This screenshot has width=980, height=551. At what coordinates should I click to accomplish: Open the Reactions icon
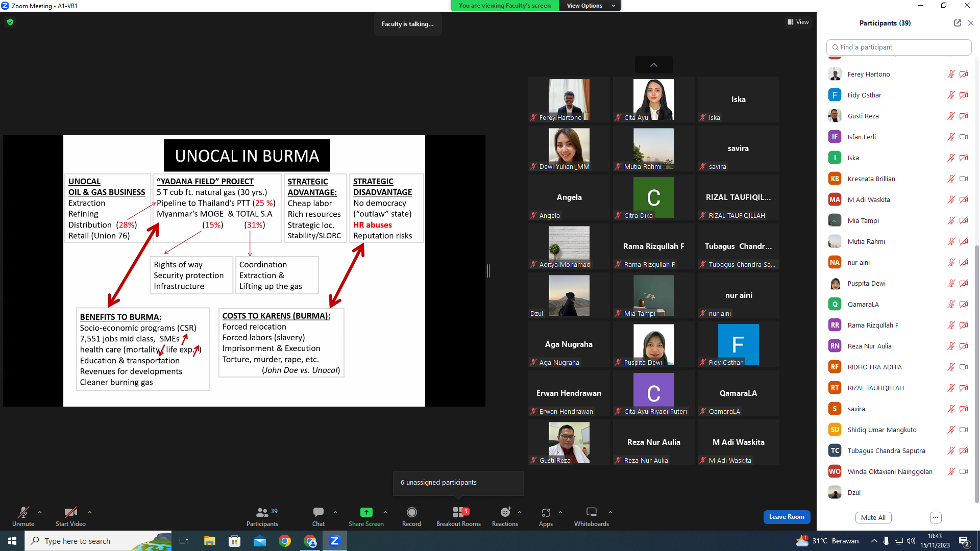(505, 512)
